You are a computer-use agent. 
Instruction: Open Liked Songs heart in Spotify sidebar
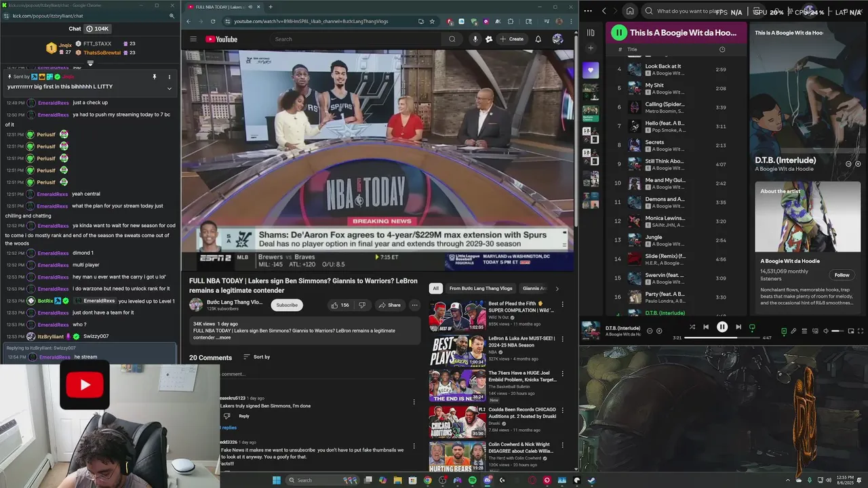coord(591,70)
